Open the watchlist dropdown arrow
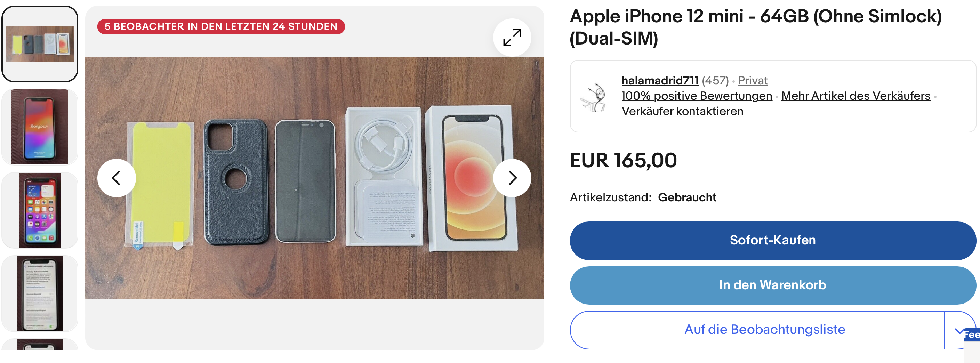The width and height of the screenshot is (980, 363). click(959, 330)
